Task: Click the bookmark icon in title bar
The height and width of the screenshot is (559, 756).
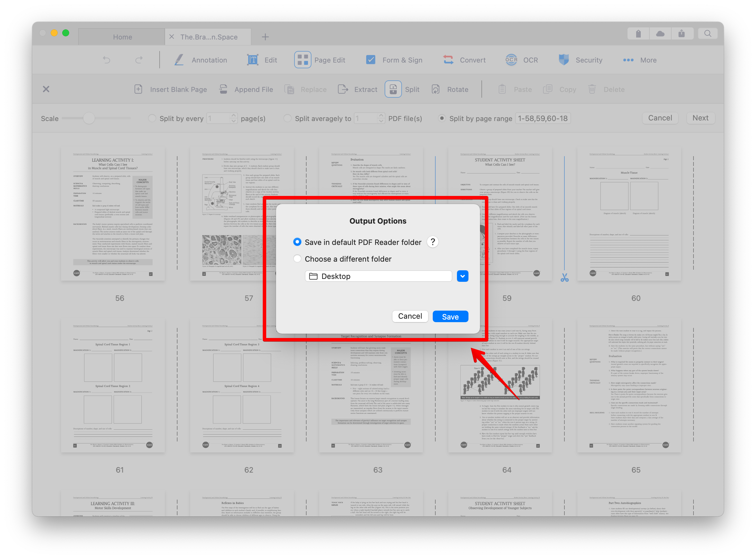Action: pos(638,33)
